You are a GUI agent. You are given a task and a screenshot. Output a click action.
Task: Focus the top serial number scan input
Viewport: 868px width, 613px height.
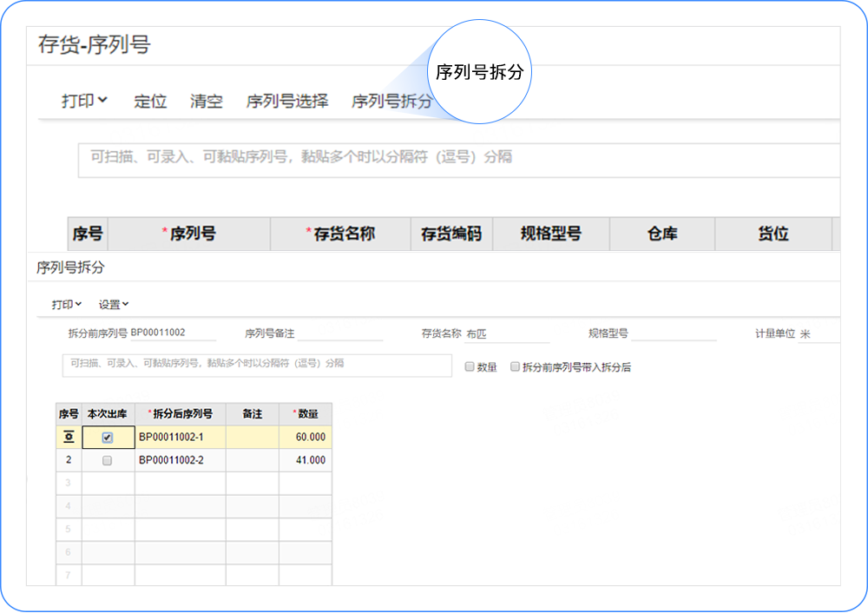coord(458,160)
